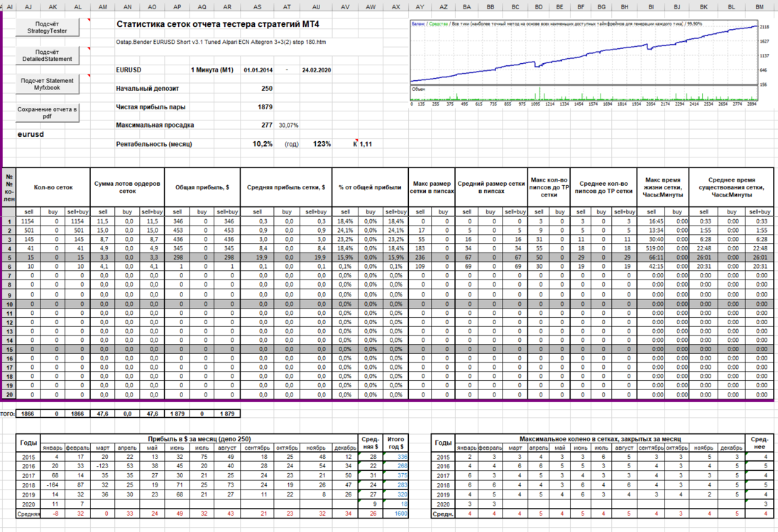
Task: Select 'Средн.' row label in knee table
Action: (443, 514)
